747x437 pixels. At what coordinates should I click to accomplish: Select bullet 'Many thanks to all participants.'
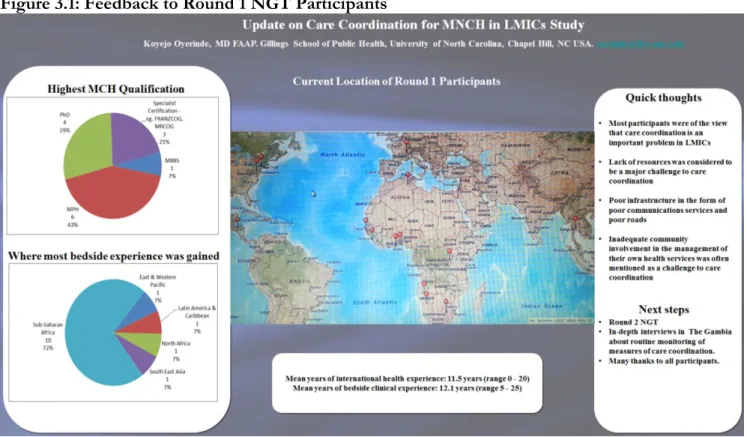point(664,361)
